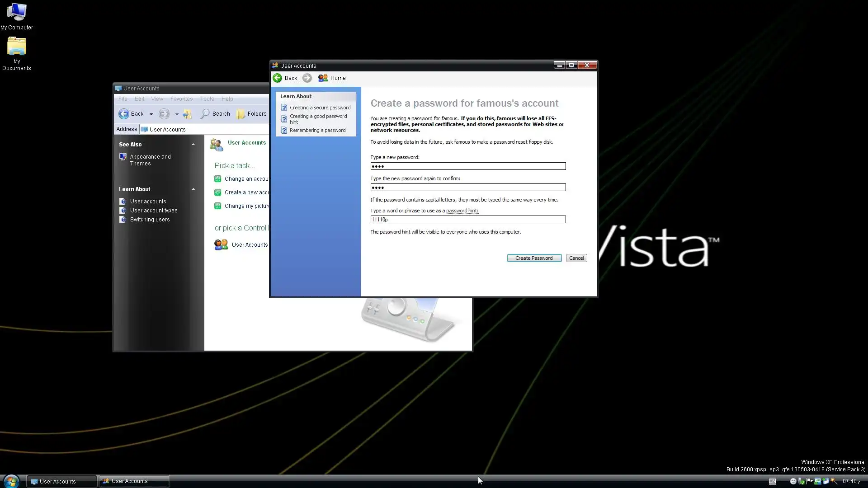Image resolution: width=868 pixels, height=488 pixels.
Task: Open the Windows Start orb
Action: [11, 481]
